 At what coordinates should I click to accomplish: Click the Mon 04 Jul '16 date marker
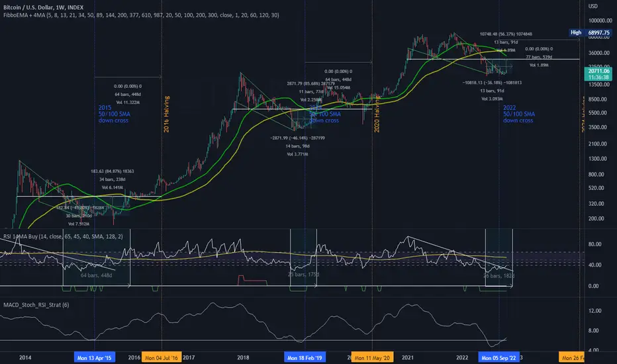pyautogui.click(x=162, y=357)
